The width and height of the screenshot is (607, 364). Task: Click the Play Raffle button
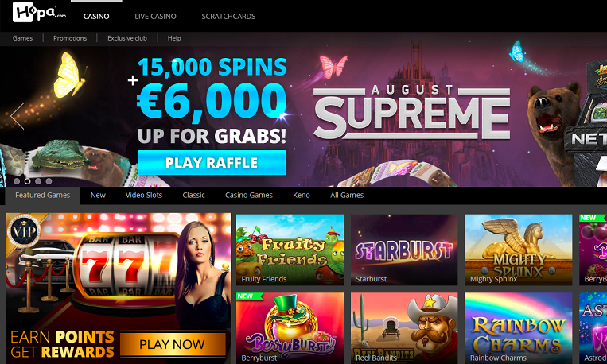click(212, 162)
